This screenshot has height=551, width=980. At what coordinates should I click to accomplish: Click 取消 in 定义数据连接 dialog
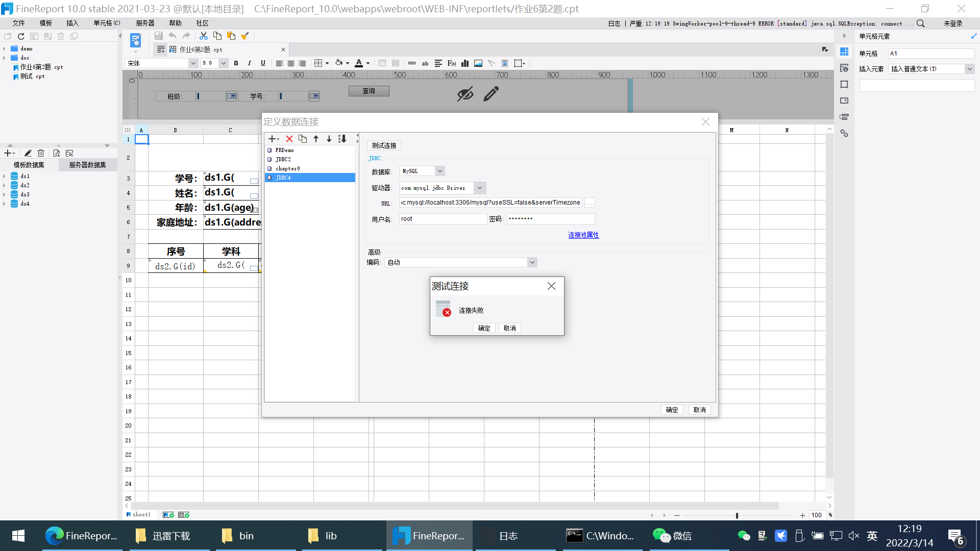tap(700, 410)
